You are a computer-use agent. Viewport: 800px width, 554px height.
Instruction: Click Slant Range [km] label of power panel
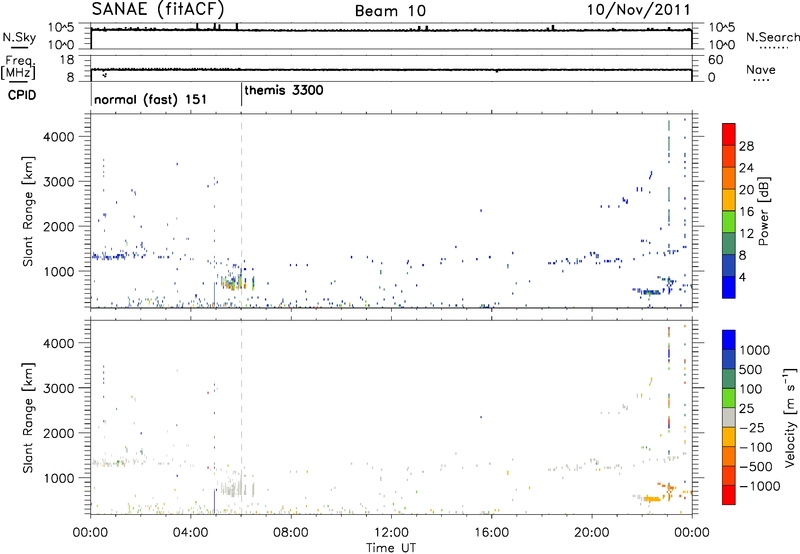[x=28, y=211]
